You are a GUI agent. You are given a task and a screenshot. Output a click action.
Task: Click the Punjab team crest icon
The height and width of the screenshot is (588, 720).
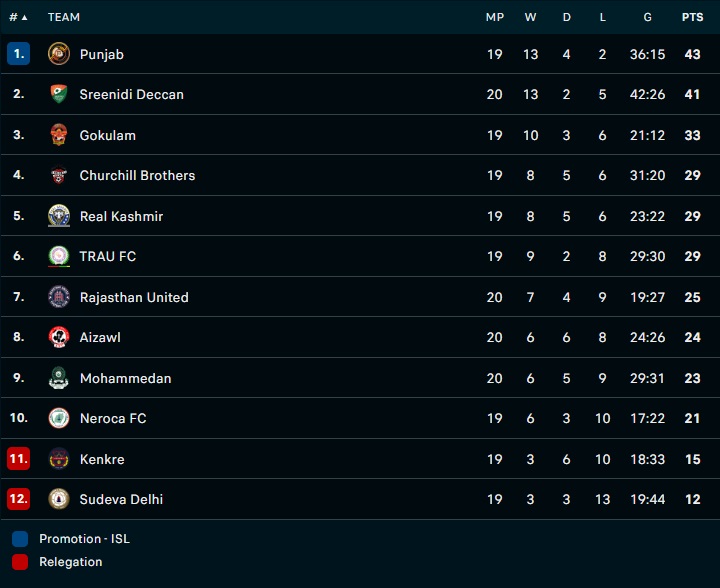pos(59,54)
